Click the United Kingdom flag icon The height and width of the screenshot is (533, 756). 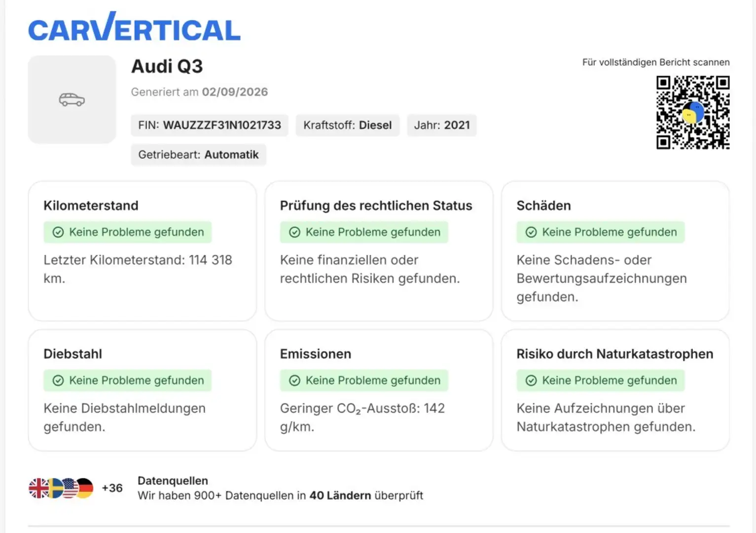(37, 488)
